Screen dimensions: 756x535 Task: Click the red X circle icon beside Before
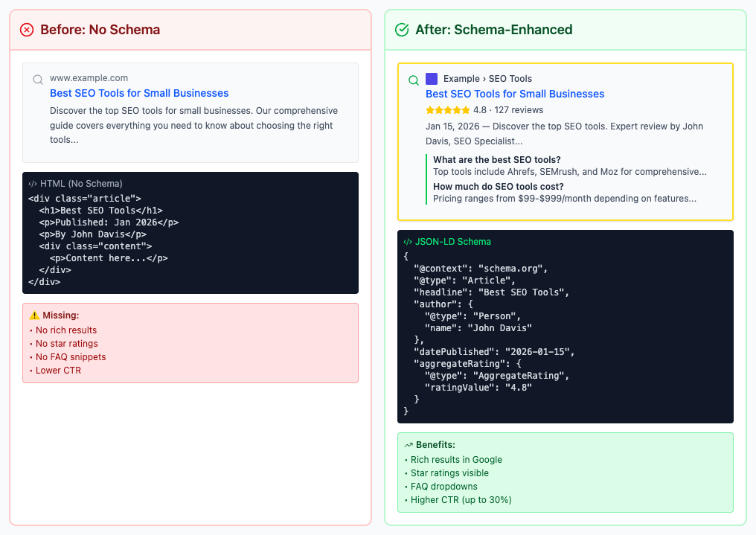[27, 30]
